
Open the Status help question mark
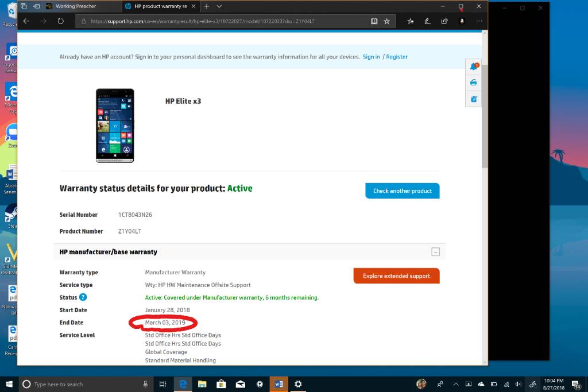pos(83,297)
